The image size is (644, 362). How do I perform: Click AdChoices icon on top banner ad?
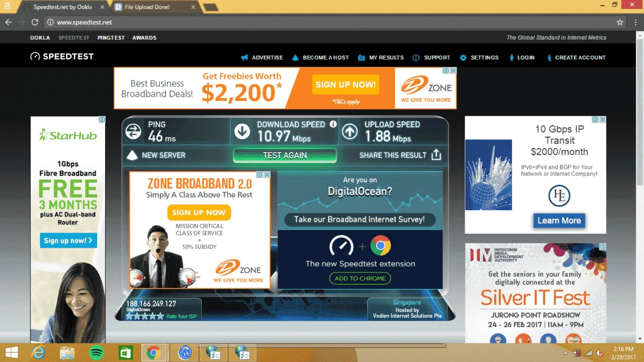point(445,71)
